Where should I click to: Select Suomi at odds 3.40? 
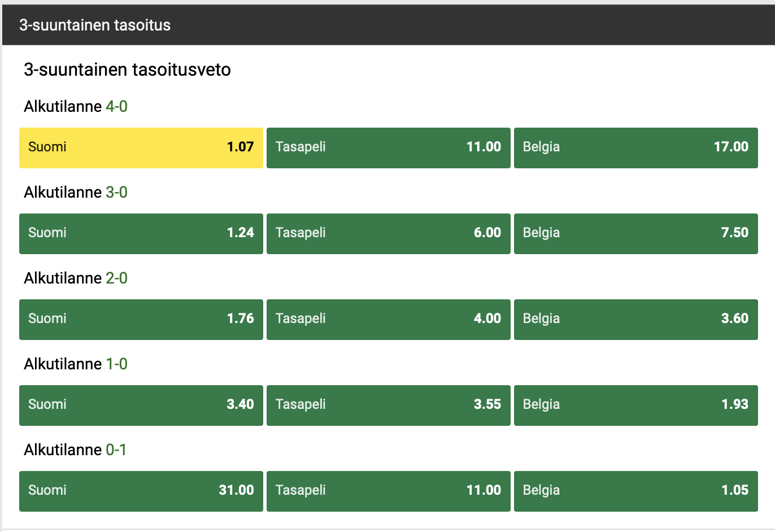coord(141,405)
